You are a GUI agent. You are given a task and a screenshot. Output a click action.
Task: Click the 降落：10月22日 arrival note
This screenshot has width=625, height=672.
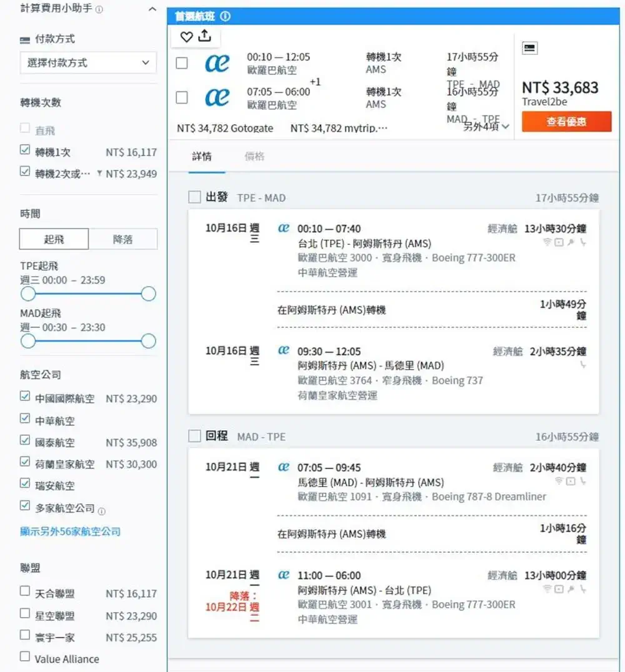232,606
